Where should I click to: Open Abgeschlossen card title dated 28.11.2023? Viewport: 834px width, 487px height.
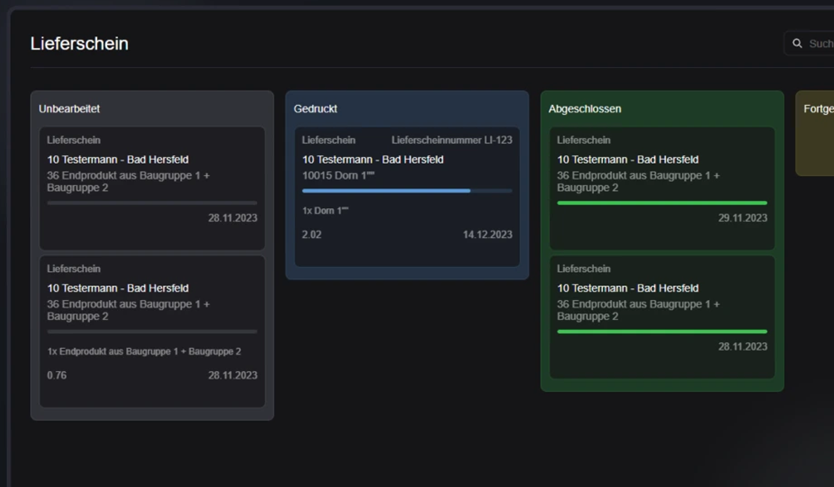[627, 288]
